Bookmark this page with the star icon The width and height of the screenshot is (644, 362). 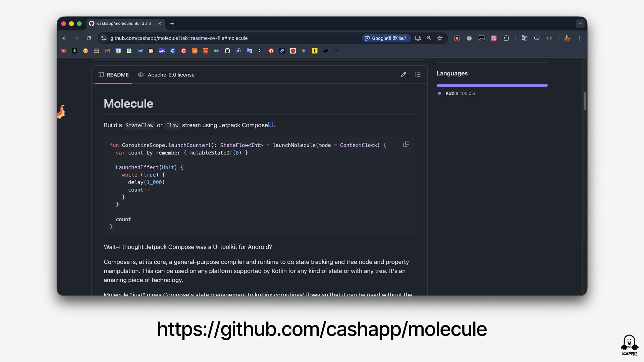(440, 38)
